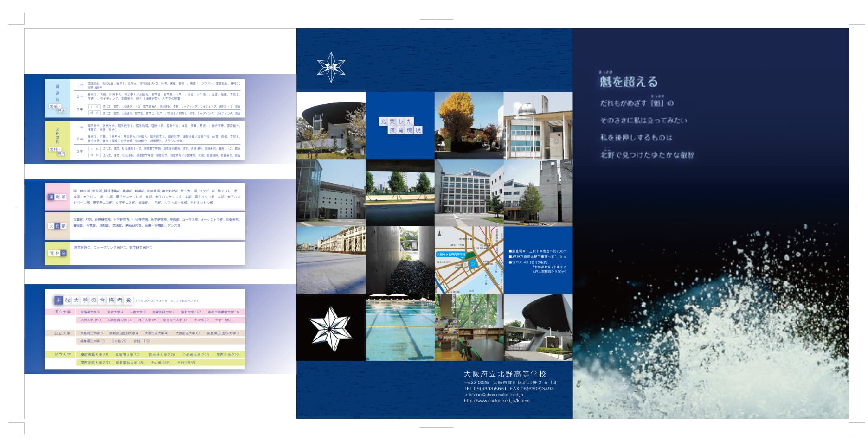Click the 文理学科 course label block
Viewport: 868px width, 447px height.
pos(58,140)
